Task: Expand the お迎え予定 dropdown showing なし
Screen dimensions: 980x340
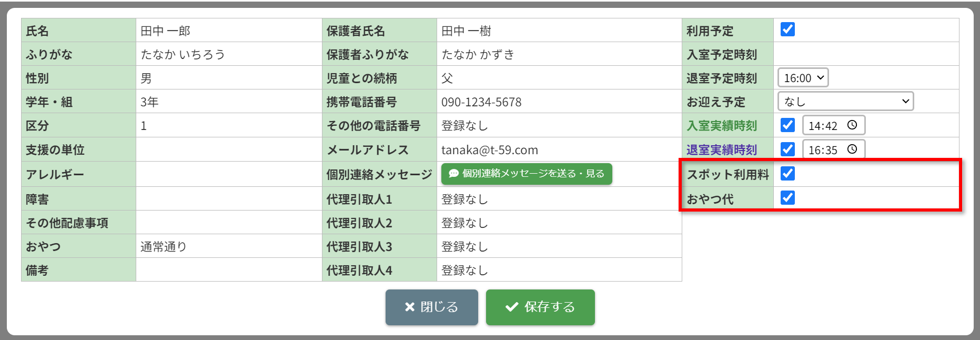Action: (845, 102)
